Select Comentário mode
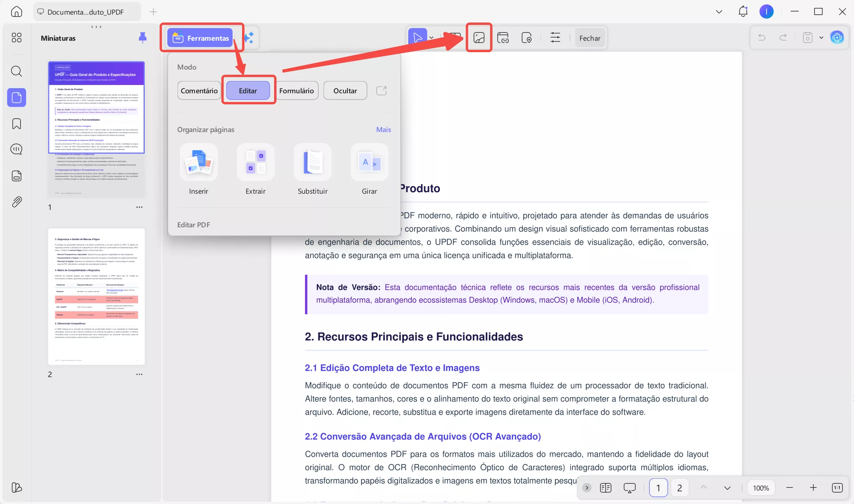The height and width of the screenshot is (504, 854). 199,91
